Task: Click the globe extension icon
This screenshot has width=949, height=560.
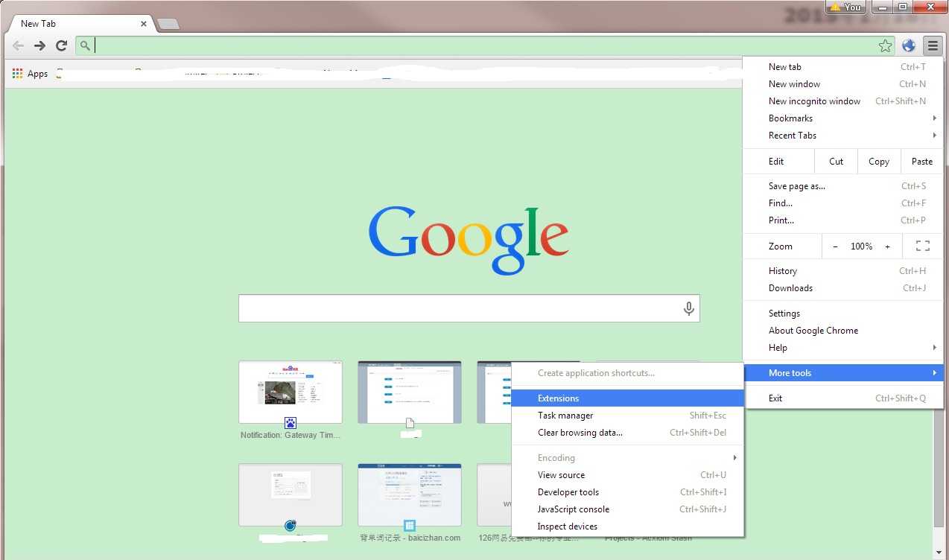Action: tap(909, 46)
